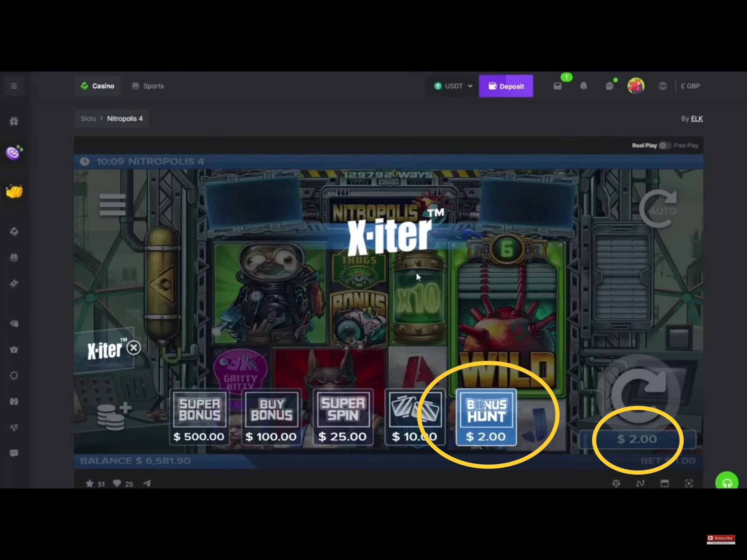
Task: Enter fullscreen mode
Action: 689,483
